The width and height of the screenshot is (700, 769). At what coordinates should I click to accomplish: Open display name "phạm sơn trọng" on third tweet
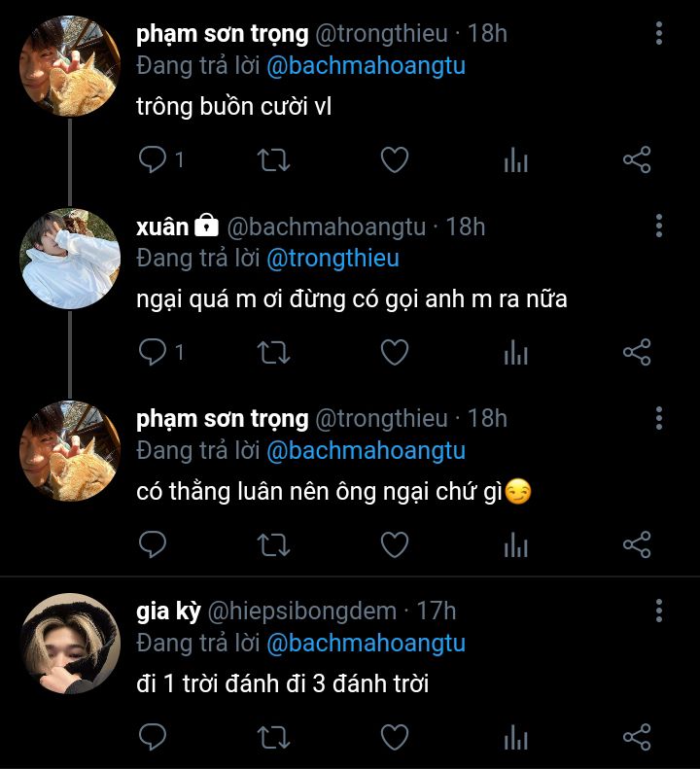coord(223,419)
